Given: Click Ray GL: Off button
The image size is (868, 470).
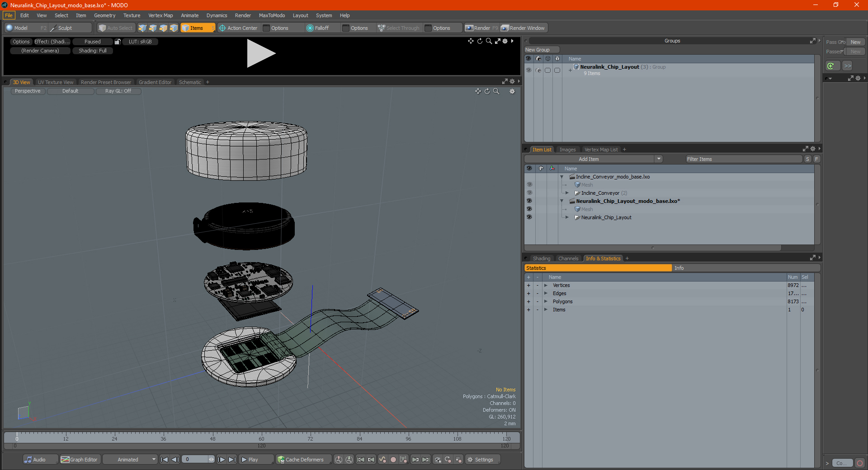Looking at the screenshot, I should tap(118, 91).
